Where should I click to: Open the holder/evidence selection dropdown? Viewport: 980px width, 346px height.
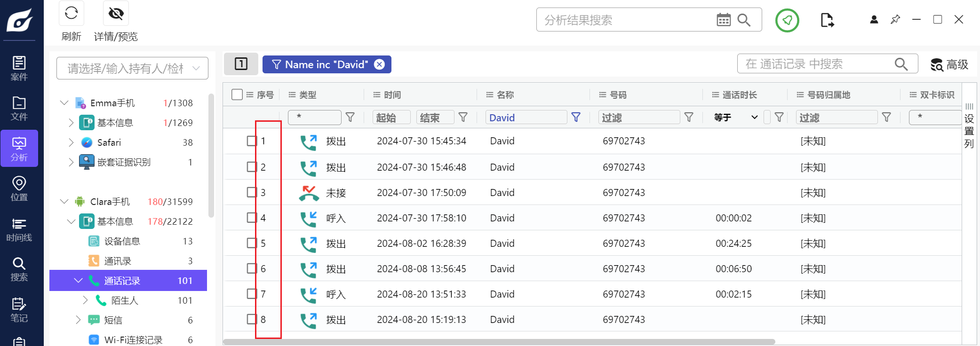[x=132, y=69]
